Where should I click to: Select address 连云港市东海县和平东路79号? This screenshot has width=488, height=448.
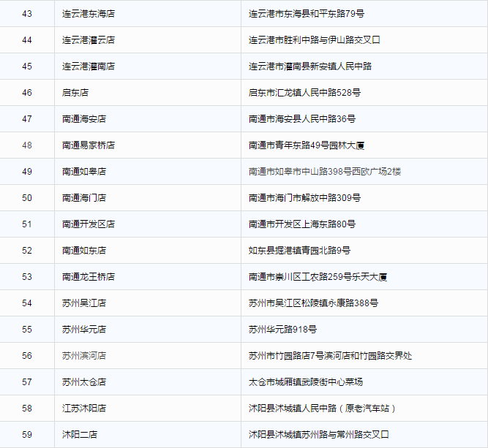tap(307, 14)
